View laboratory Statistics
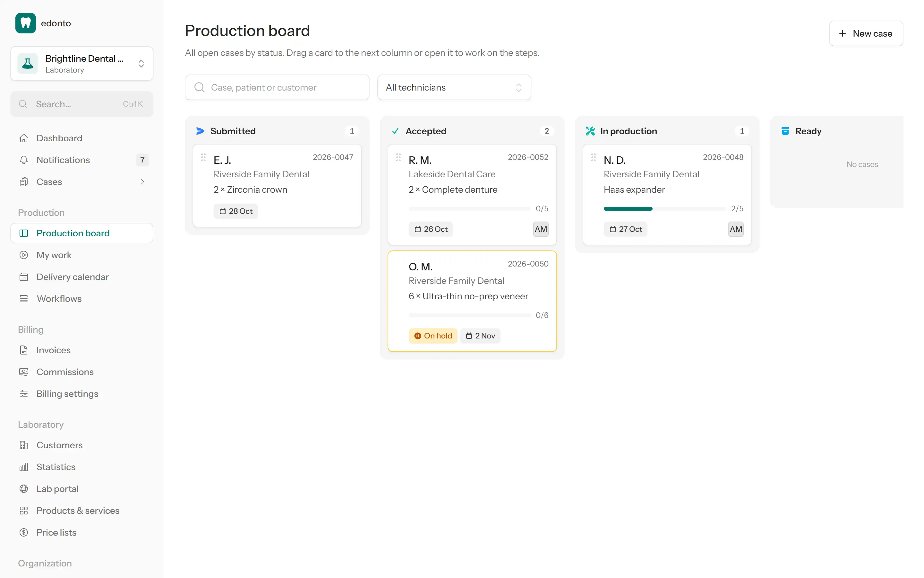The image size is (924, 578). click(82, 467)
